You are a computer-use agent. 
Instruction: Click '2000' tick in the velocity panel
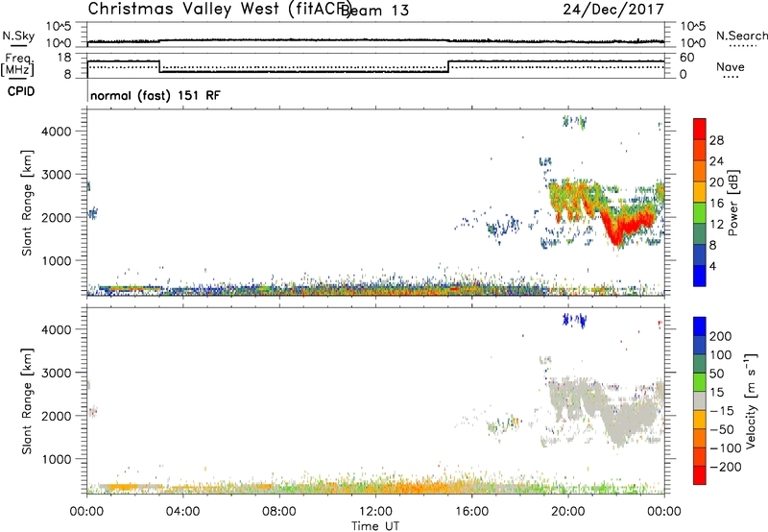tap(56, 416)
